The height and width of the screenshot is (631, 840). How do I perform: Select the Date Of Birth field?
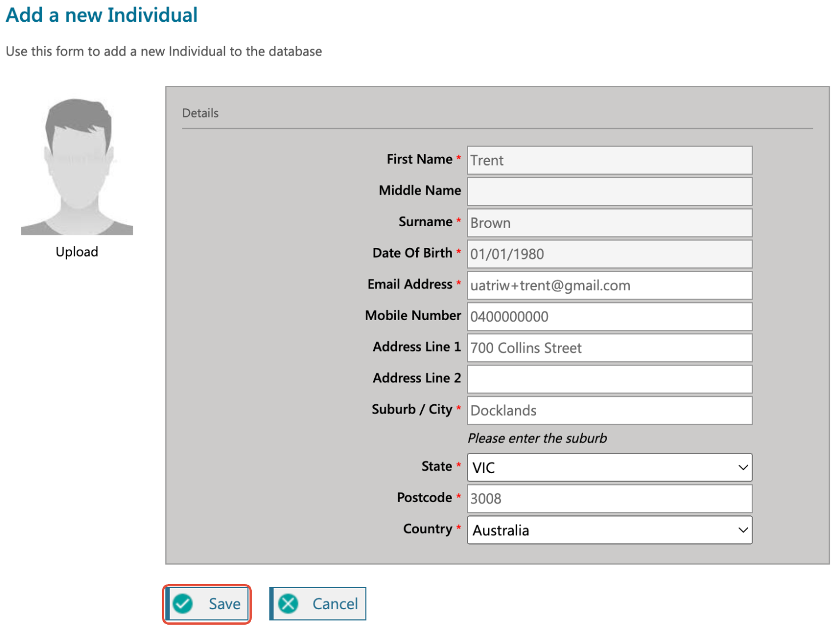609,254
